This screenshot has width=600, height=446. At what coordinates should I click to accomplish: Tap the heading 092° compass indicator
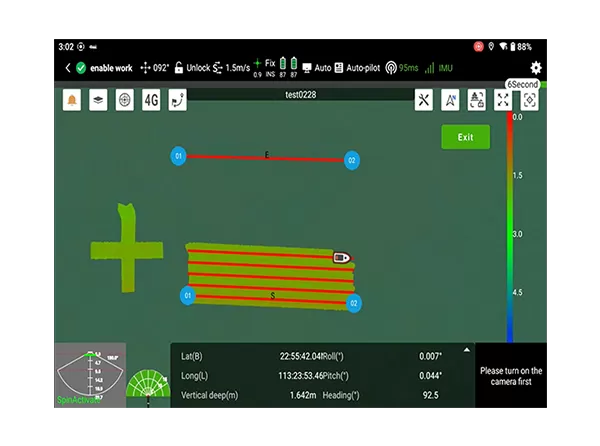[155, 68]
